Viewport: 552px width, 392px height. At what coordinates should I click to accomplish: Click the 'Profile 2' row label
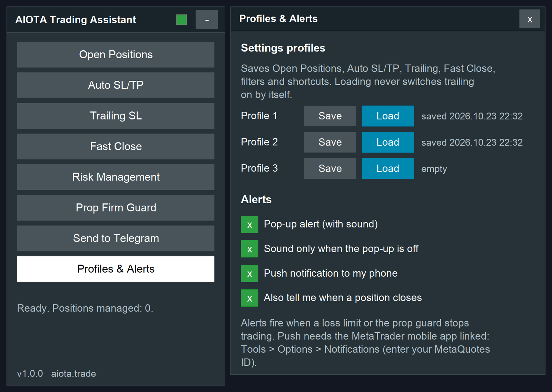(259, 142)
